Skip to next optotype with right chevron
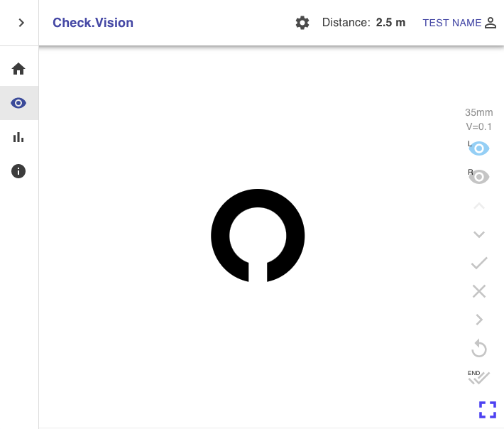This screenshot has height=429, width=504. 479,320
